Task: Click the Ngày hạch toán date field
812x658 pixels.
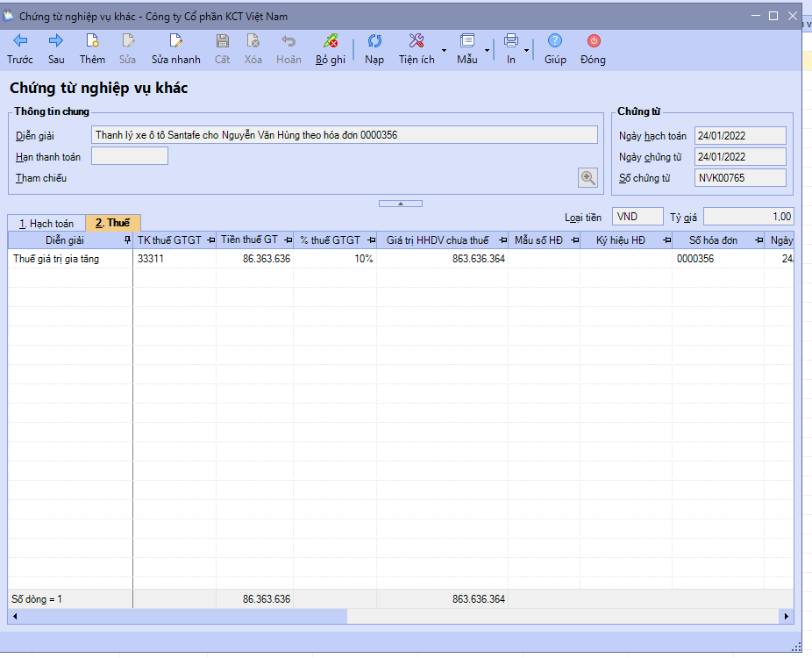Action: [x=740, y=136]
